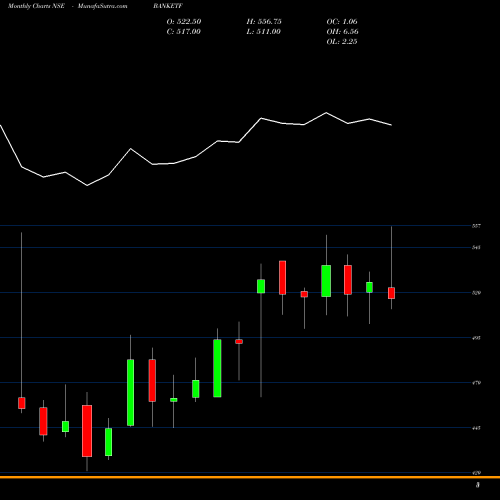
Task: Select the last red candle touching the 557 line
Action: [391, 293]
